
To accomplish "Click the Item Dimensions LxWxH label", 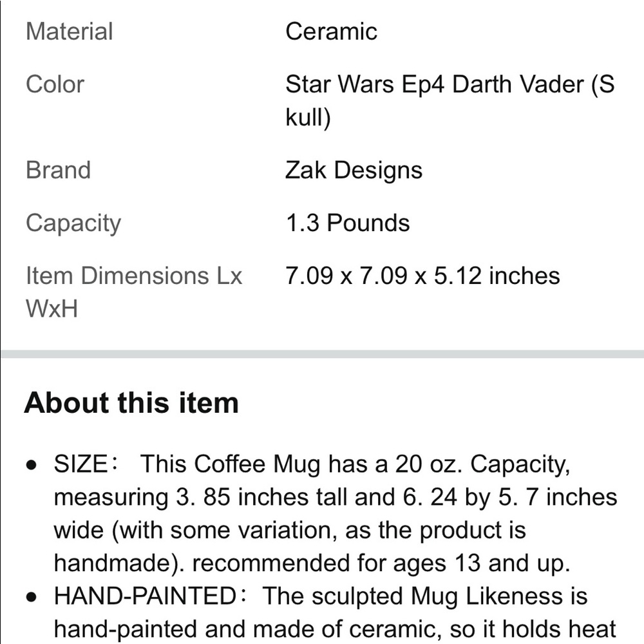I will 134,292.
